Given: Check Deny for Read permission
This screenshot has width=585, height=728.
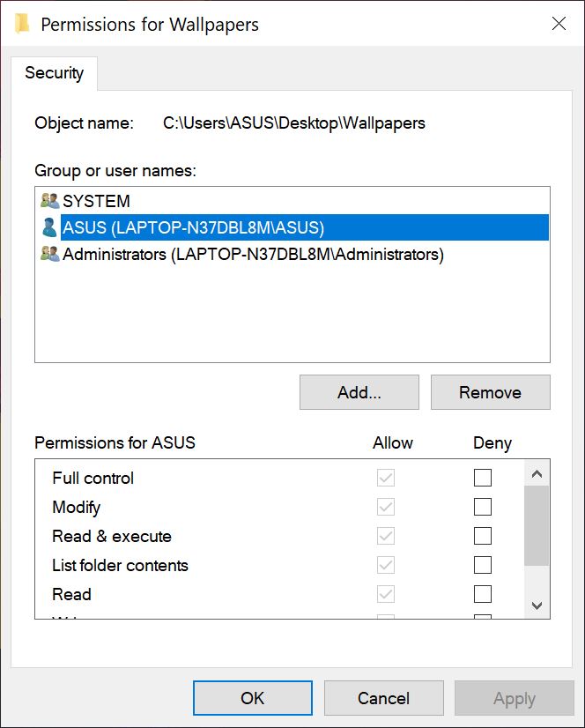Looking at the screenshot, I should (483, 594).
